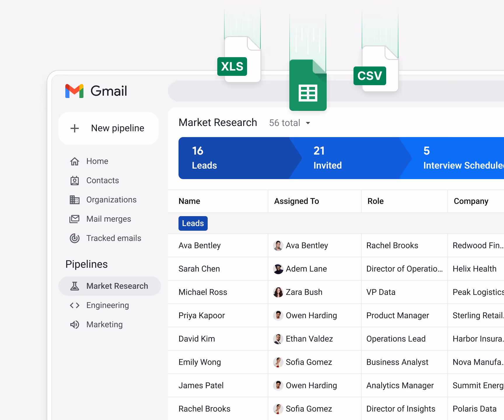This screenshot has height=420, width=504.
Task: Click the Organizations building icon
Action: [75, 200]
